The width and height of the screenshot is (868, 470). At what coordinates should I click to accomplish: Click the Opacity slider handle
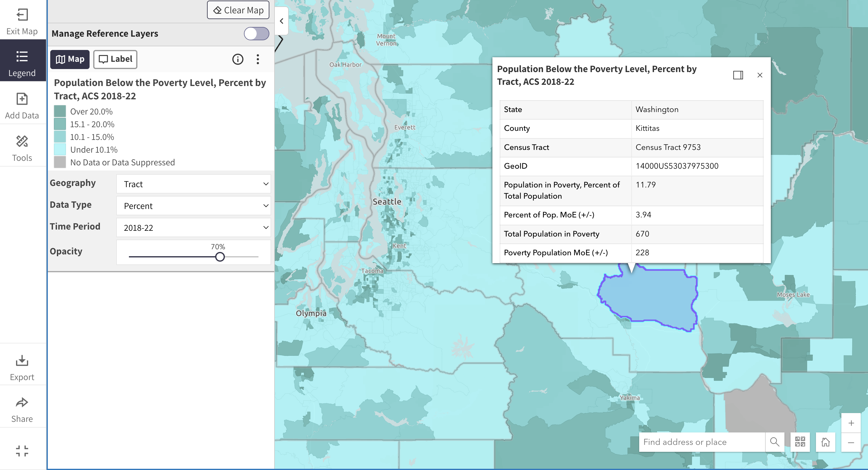(220, 257)
